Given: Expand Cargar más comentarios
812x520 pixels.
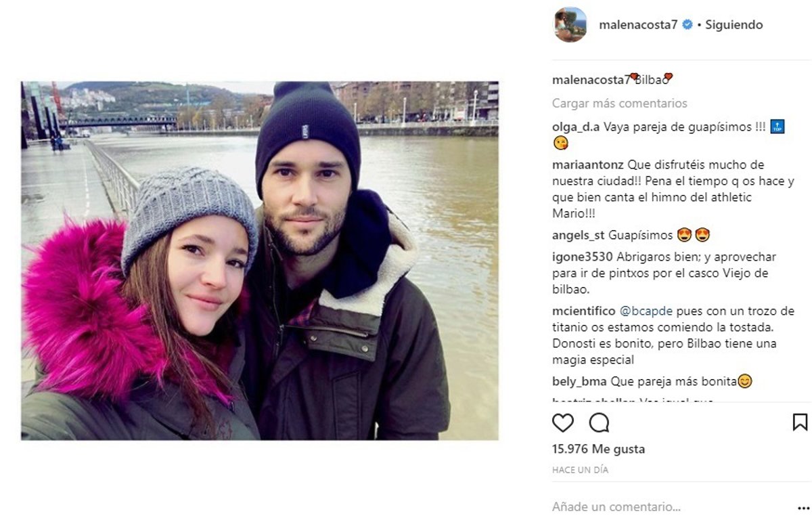Looking at the screenshot, I should 620,104.
